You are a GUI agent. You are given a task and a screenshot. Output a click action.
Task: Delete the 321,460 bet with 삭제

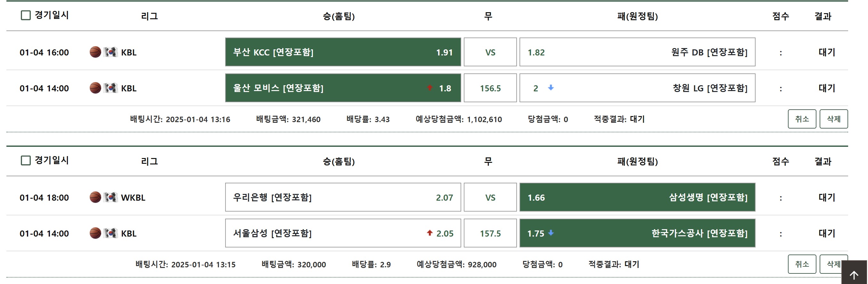833,119
